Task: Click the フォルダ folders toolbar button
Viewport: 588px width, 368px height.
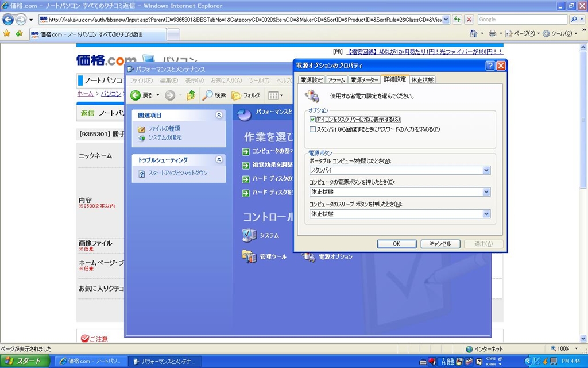Action: [x=246, y=95]
